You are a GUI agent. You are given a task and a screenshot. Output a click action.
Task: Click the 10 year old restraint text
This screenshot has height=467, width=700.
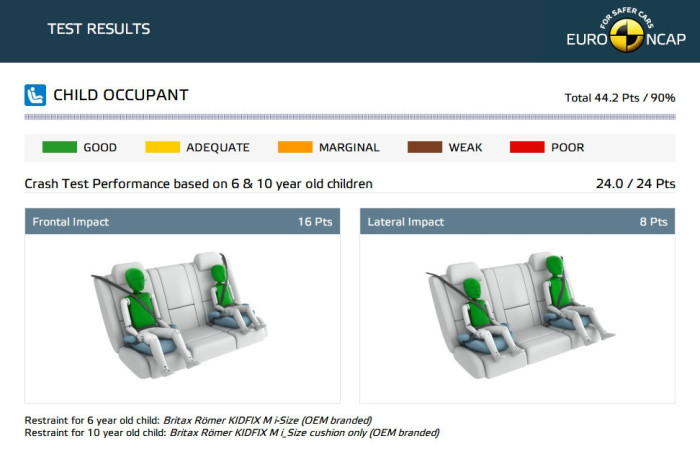pos(231,433)
